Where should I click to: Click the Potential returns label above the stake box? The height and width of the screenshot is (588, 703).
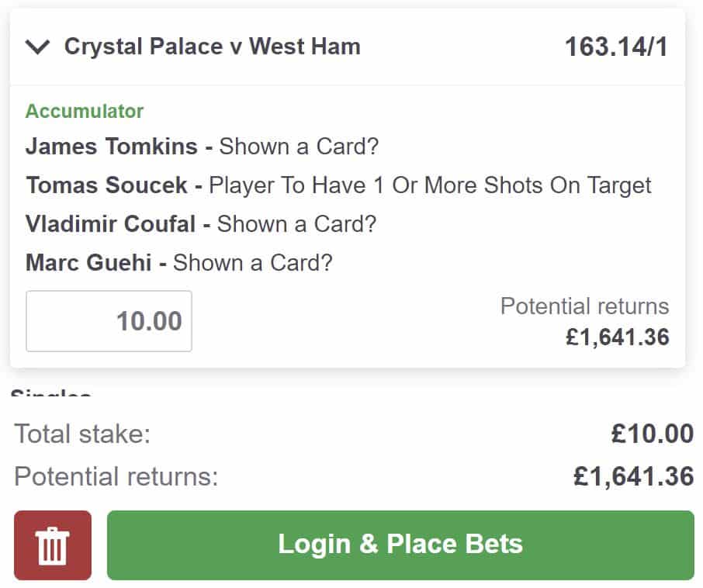click(585, 306)
